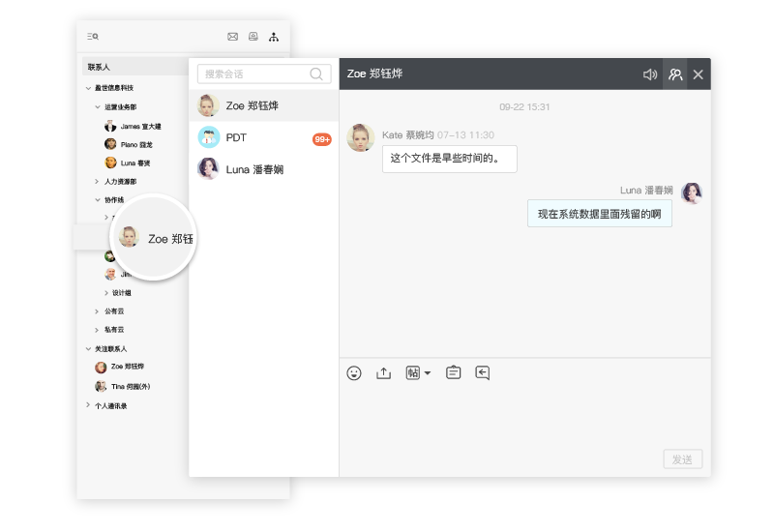The height and width of the screenshot is (532, 774).
Task: Click the PDT group avatar
Action: (x=208, y=137)
